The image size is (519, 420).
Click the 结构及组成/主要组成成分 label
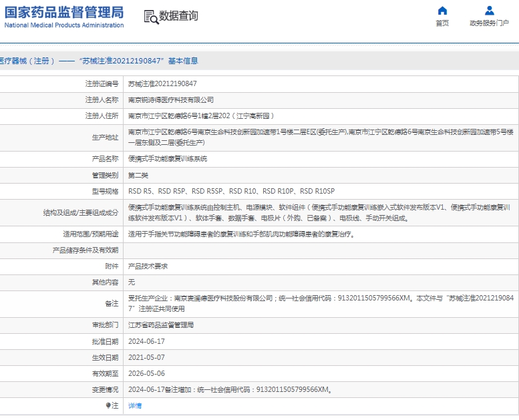(81, 213)
